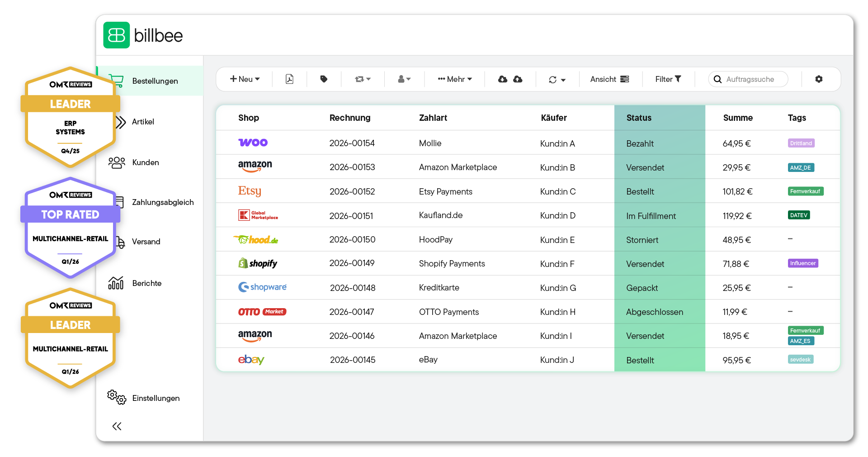Click the Berichte chart icon
Viewport: 868px width, 457px height.
point(116,283)
